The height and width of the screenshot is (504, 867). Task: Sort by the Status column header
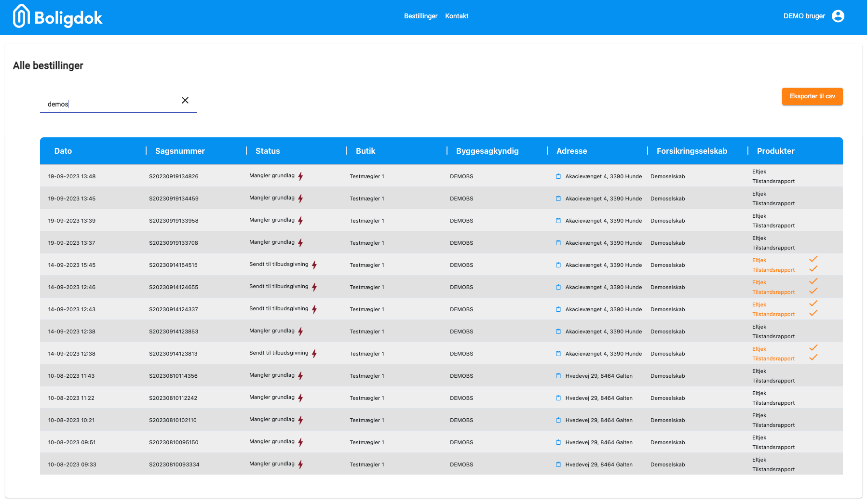tap(268, 151)
